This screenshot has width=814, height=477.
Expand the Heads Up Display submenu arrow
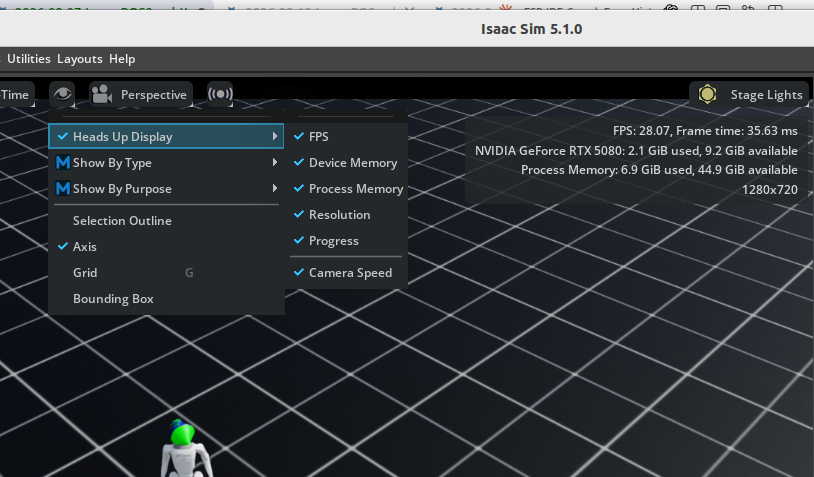point(275,136)
